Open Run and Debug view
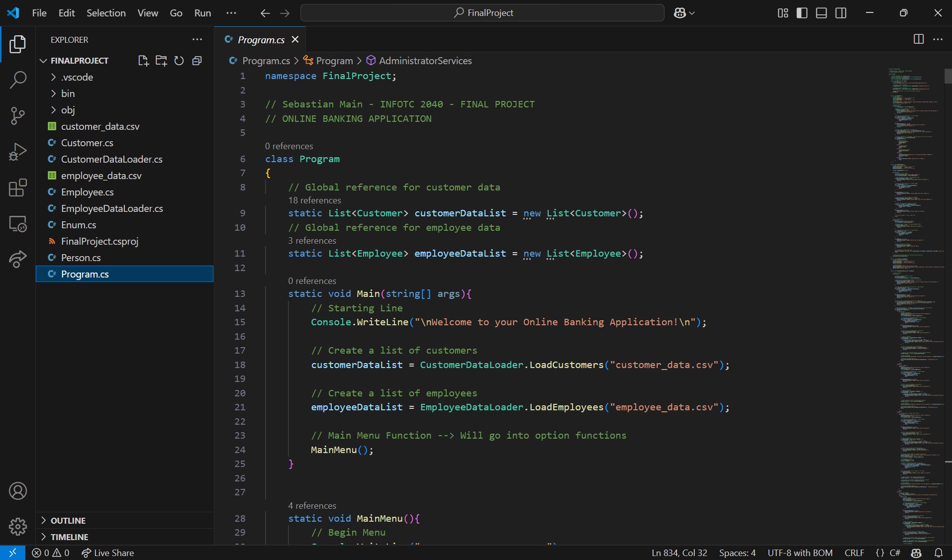 pyautogui.click(x=17, y=152)
